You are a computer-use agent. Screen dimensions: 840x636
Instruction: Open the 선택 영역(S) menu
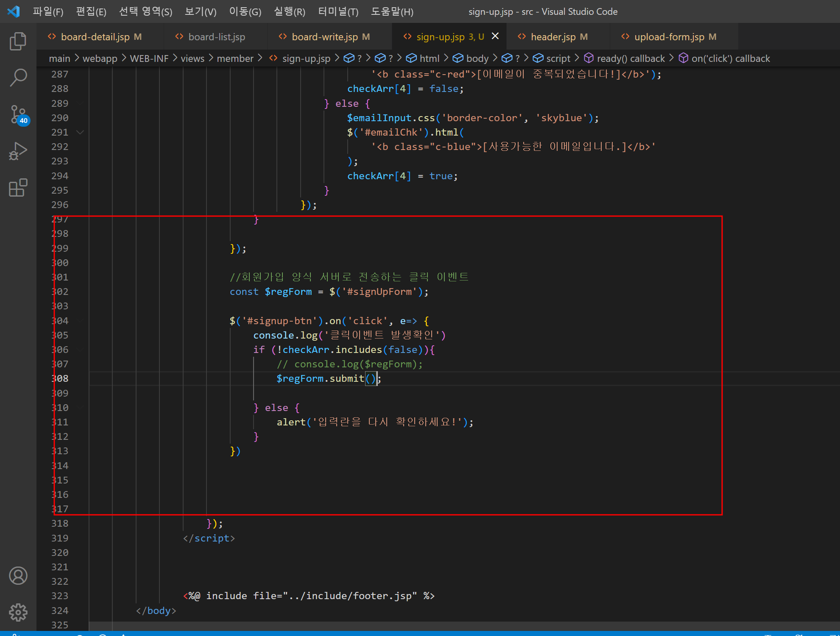pyautogui.click(x=145, y=11)
